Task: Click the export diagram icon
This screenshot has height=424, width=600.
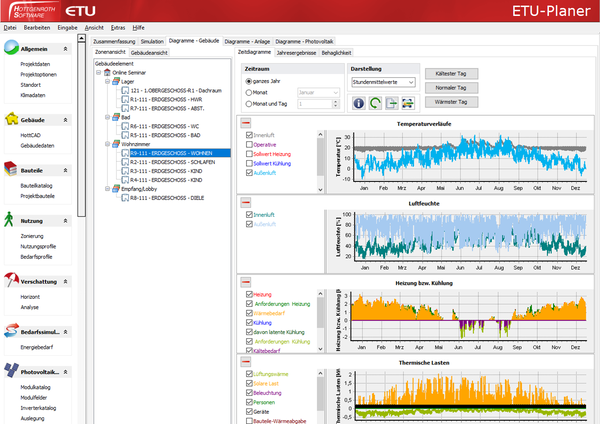Action: click(x=391, y=103)
